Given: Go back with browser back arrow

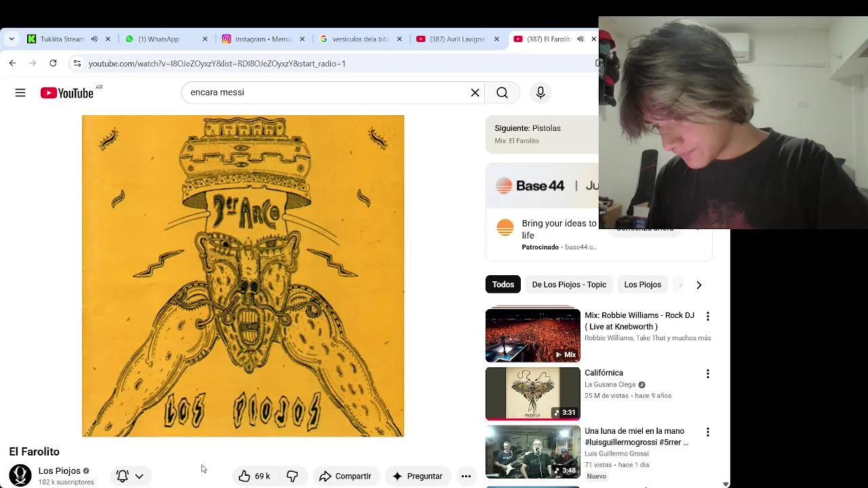Looking at the screenshot, I should tap(12, 63).
